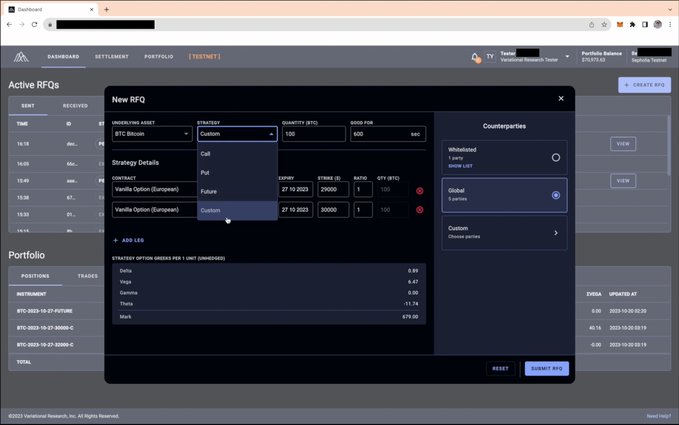
Task: Click the plus icon for Add Leg
Action: pos(116,240)
